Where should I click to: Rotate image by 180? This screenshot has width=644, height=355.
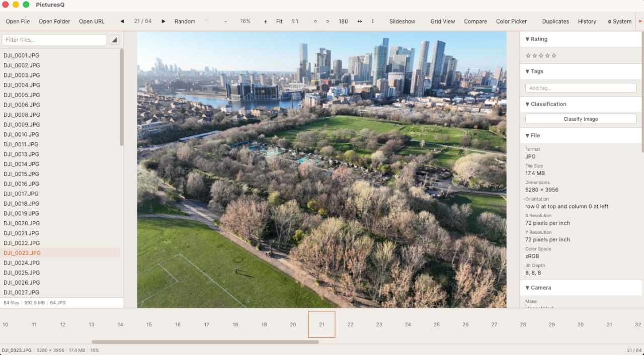(343, 21)
